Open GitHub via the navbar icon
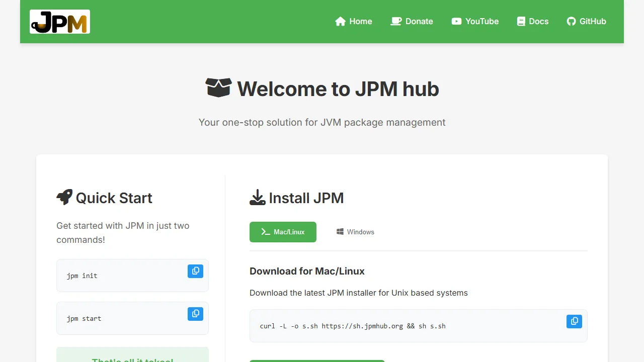 pos(571,21)
